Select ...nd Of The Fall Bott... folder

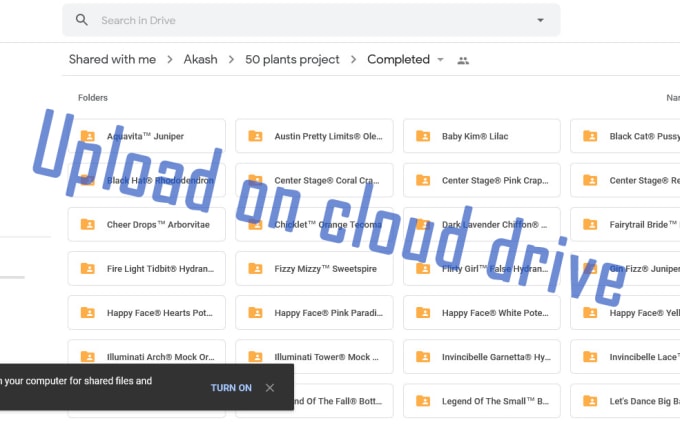(x=343, y=401)
